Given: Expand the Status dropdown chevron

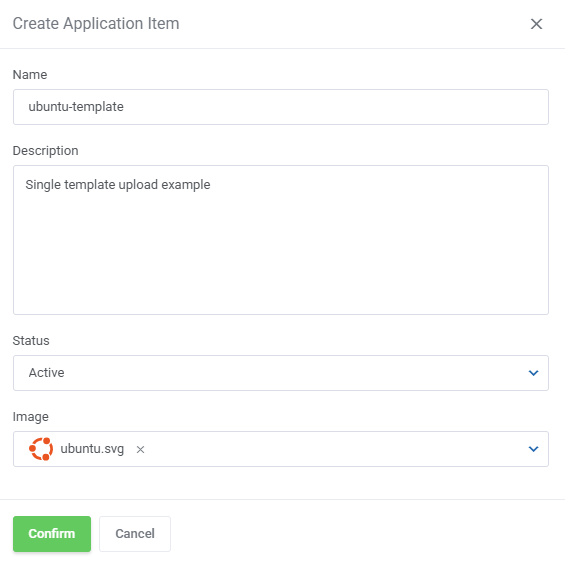Looking at the screenshot, I should (534, 373).
